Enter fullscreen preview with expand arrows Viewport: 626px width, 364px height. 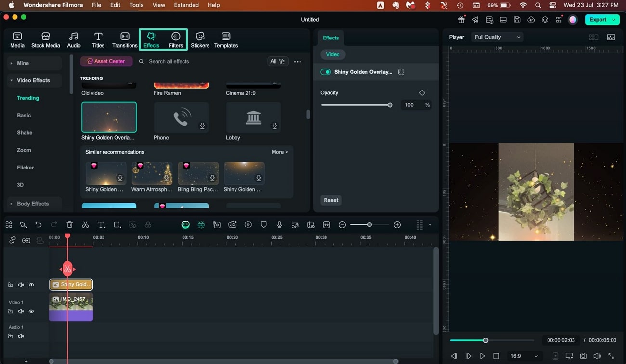pyautogui.click(x=611, y=356)
